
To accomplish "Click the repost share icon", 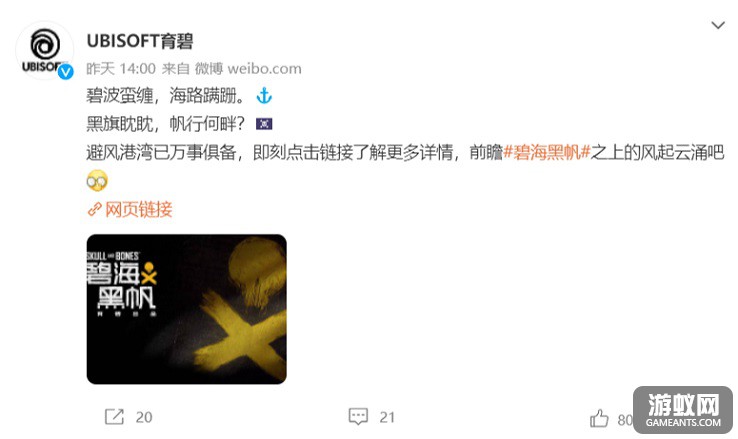I will pyautogui.click(x=114, y=417).
